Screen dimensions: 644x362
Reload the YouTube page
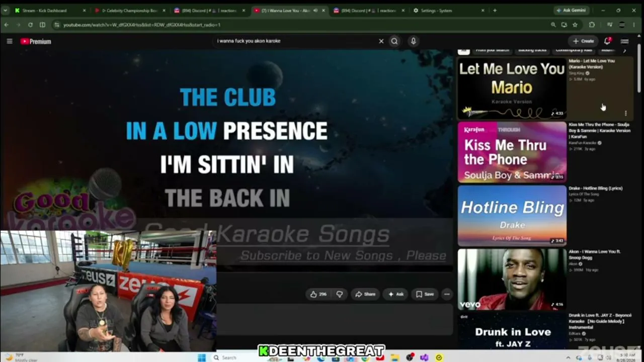click(x=30, y=25)
